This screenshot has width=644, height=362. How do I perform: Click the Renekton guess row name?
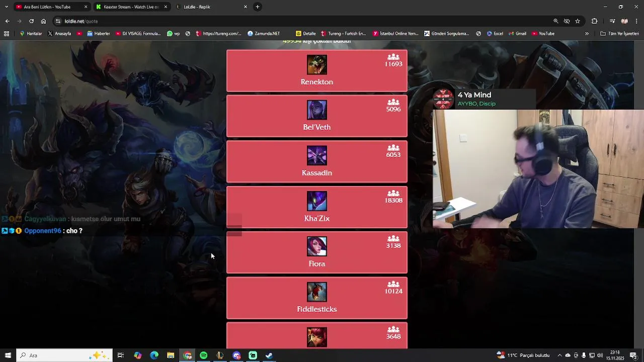(317, 82)
